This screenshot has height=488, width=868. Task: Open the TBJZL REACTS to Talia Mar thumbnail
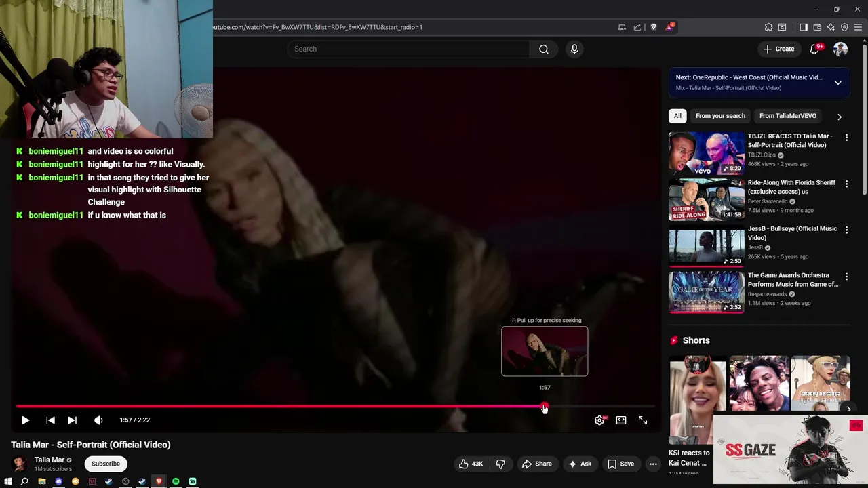click(706, 153)
